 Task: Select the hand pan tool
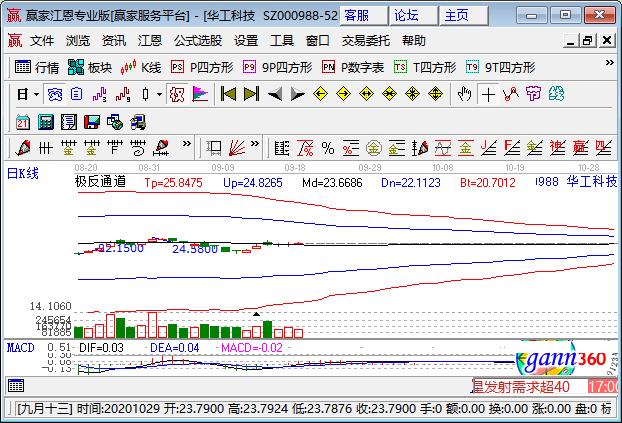465,94
